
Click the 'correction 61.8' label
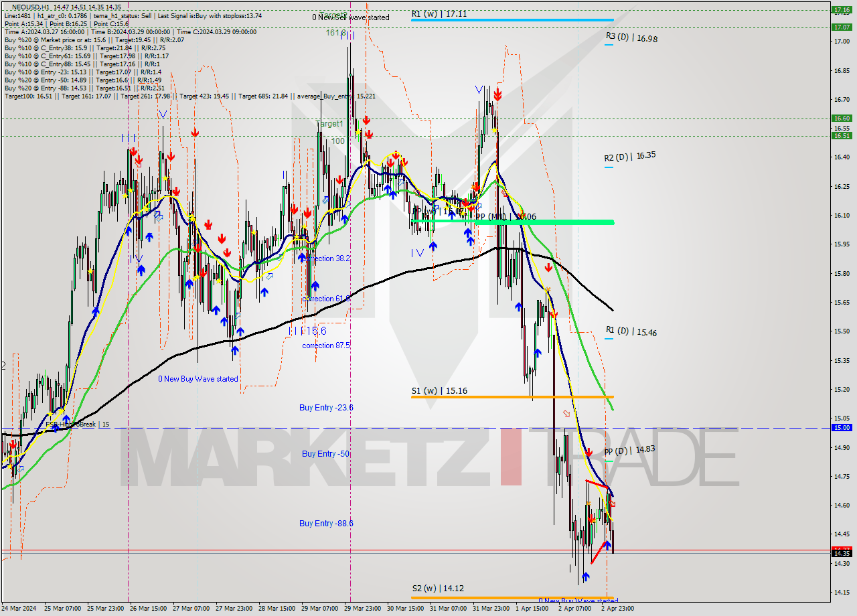click(327, 299)
